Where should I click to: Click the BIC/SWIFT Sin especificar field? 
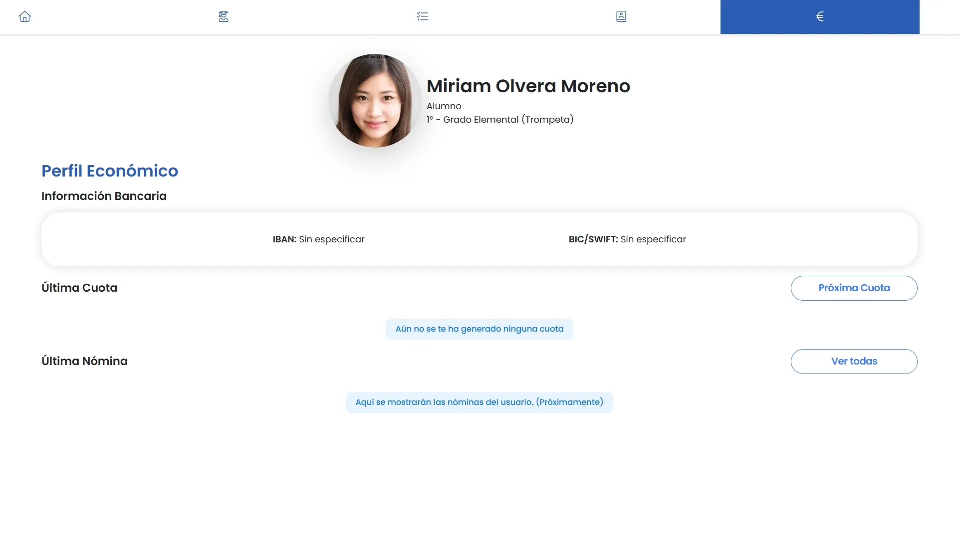(x=627, y=239)
